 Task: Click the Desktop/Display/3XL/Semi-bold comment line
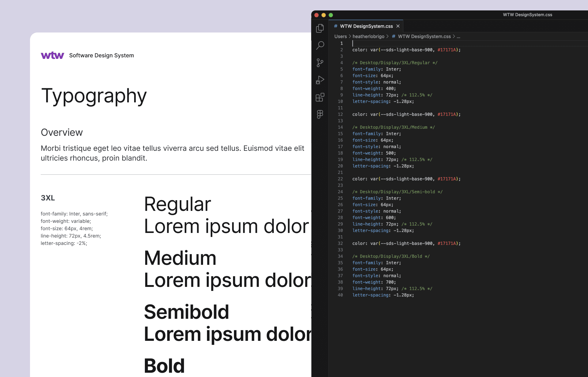pos(398,192)
